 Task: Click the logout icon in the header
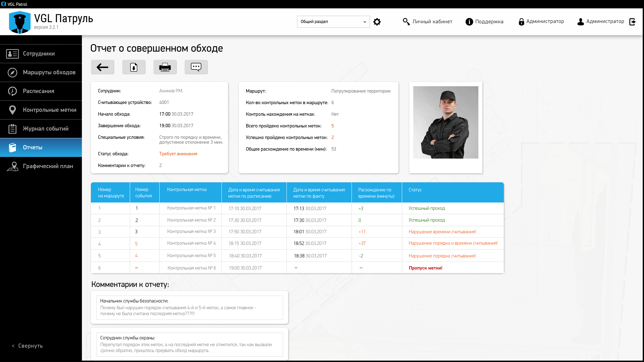pos(633,22)
